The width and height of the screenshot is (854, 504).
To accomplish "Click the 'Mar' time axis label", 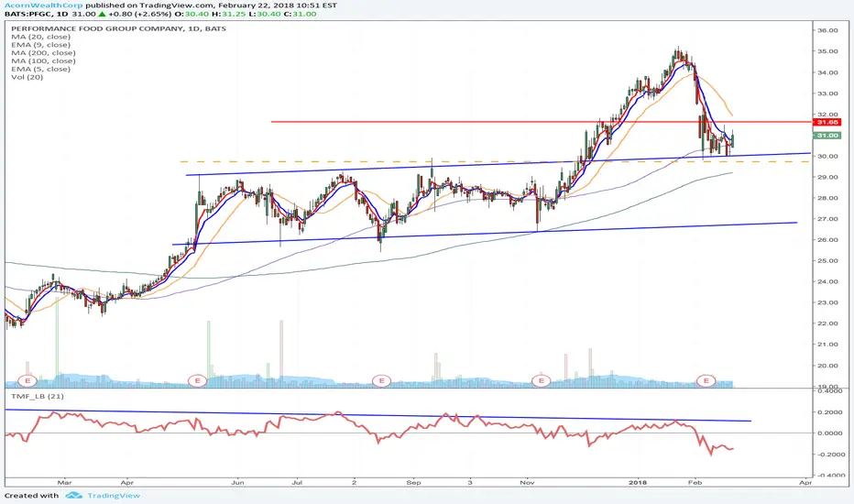I will 64,482.
